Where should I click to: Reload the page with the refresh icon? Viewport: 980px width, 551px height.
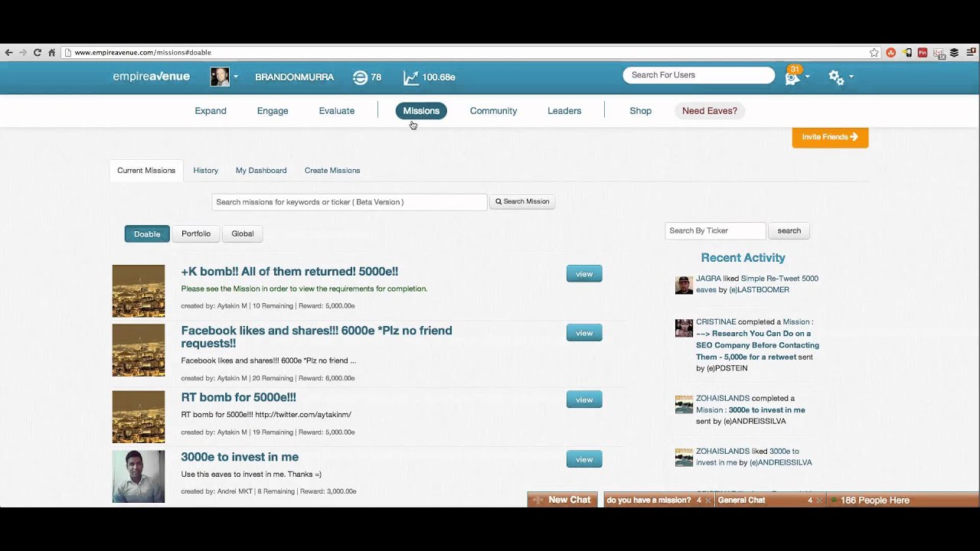(37, 53)
